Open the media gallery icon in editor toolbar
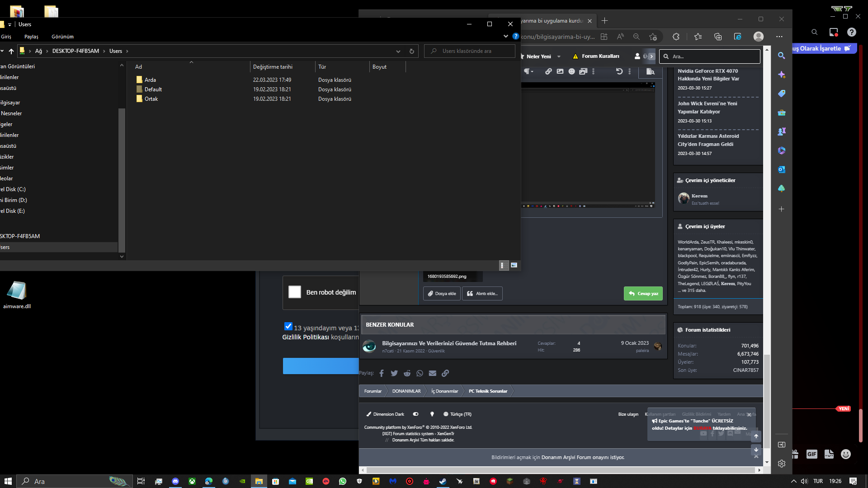This screenshot has width=868, height=488. [x=583, y=71]
